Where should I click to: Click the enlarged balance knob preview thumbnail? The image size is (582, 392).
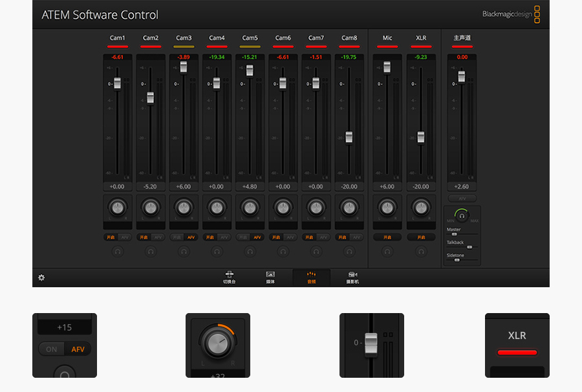coord(218,345)
